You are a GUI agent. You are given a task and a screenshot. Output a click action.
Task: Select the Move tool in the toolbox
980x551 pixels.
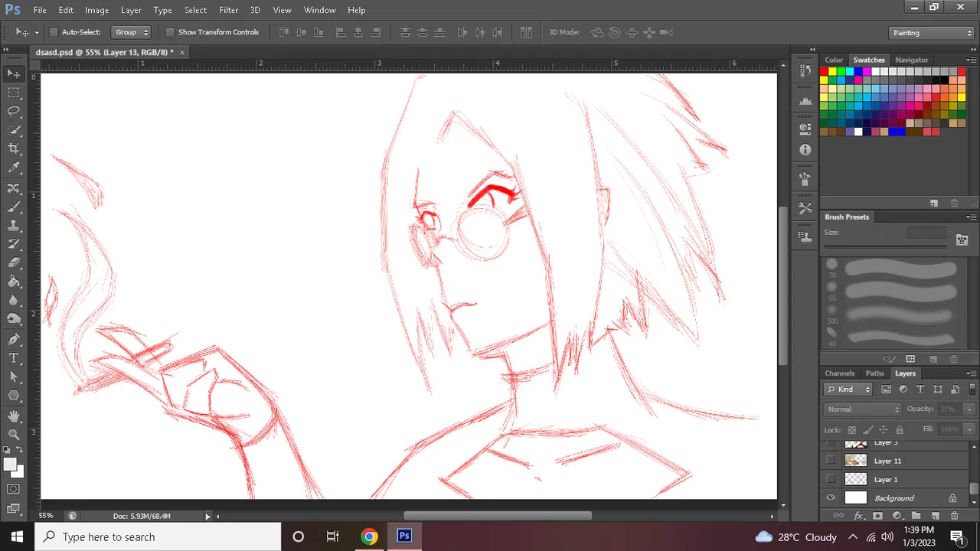[x=14, y=73]
